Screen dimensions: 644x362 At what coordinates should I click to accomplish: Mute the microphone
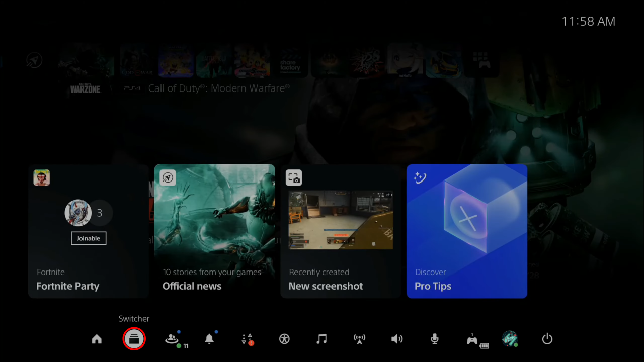434,339
